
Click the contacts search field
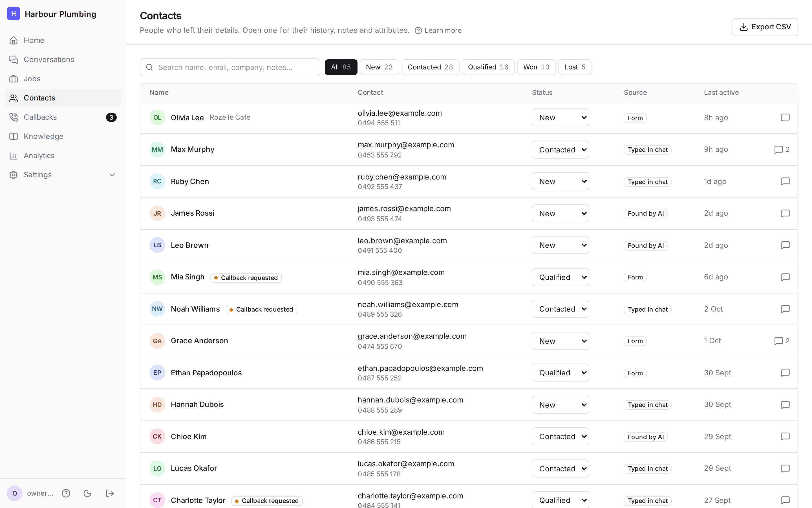point(230,67)
